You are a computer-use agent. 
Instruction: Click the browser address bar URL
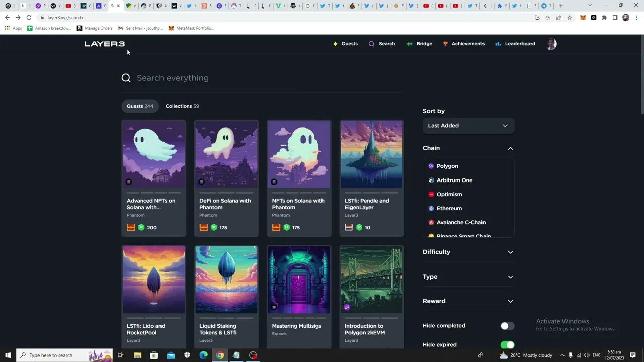(65, 17)
